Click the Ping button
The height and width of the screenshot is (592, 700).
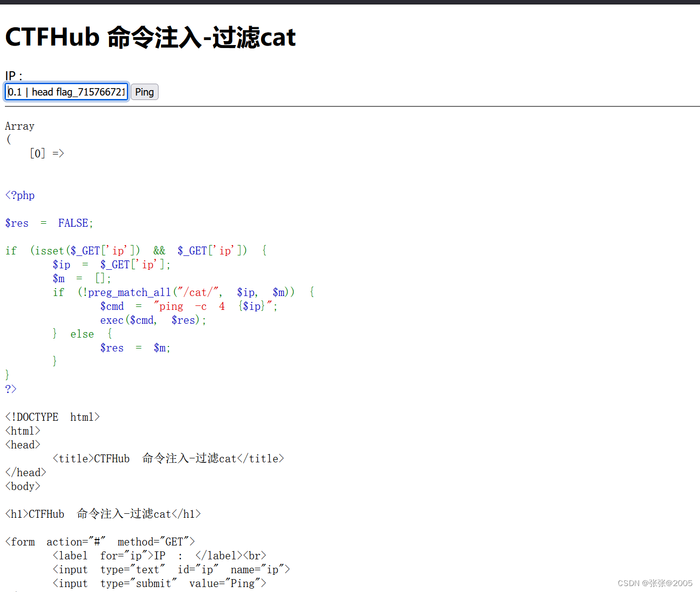[145, 92]
